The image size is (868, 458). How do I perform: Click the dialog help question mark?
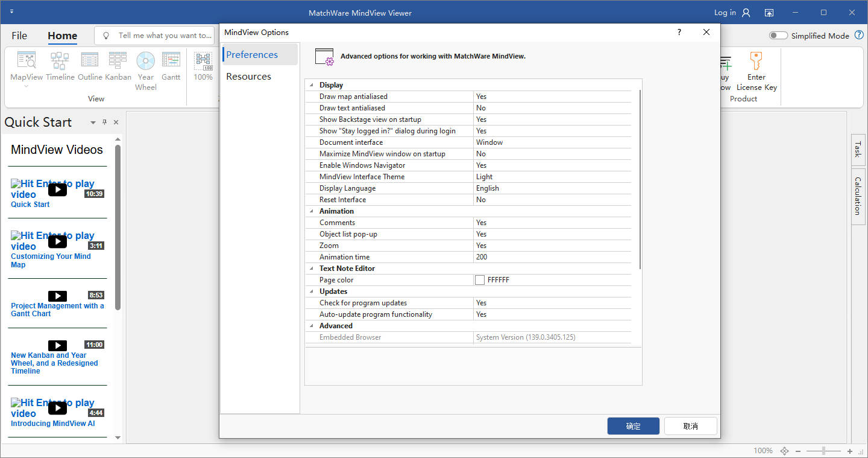[x=679, y=33]
